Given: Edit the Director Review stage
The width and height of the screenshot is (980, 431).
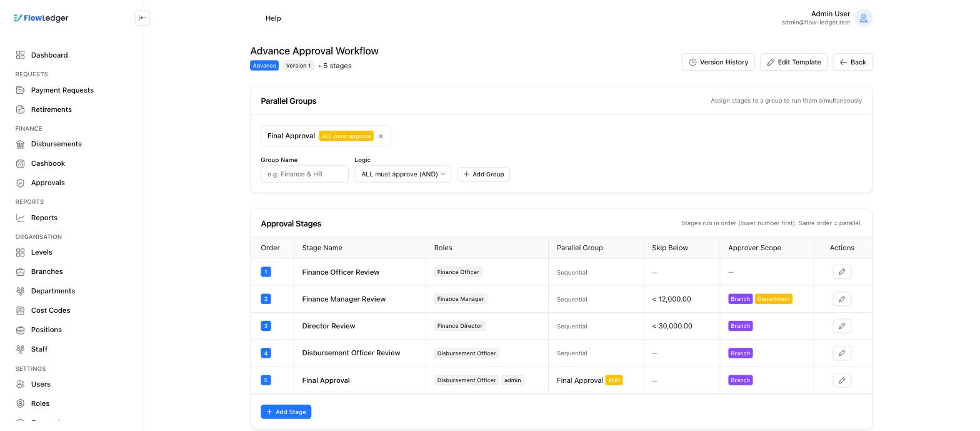Looking at the screenshot, I should pyautogui.click(x=842, y=326).
